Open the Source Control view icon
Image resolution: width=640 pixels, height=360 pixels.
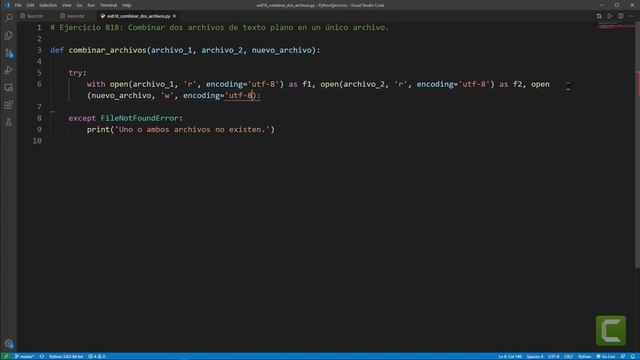(9, 53)
